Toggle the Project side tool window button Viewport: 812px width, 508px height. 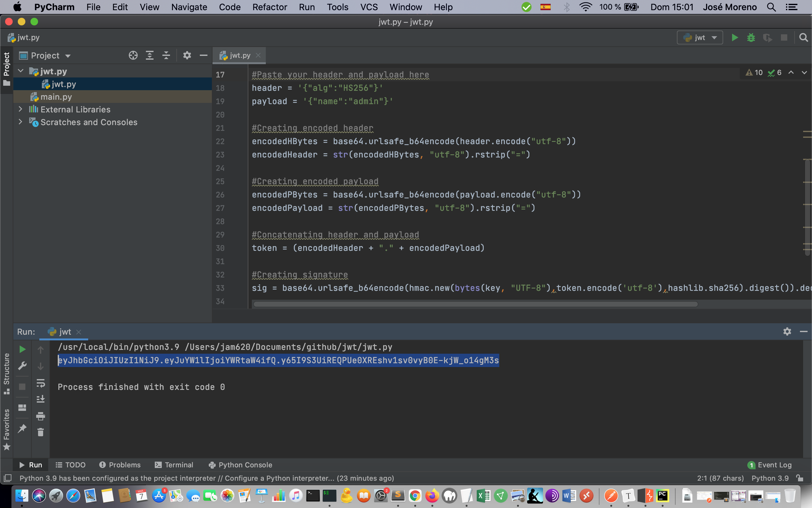(x=6, y=69)
